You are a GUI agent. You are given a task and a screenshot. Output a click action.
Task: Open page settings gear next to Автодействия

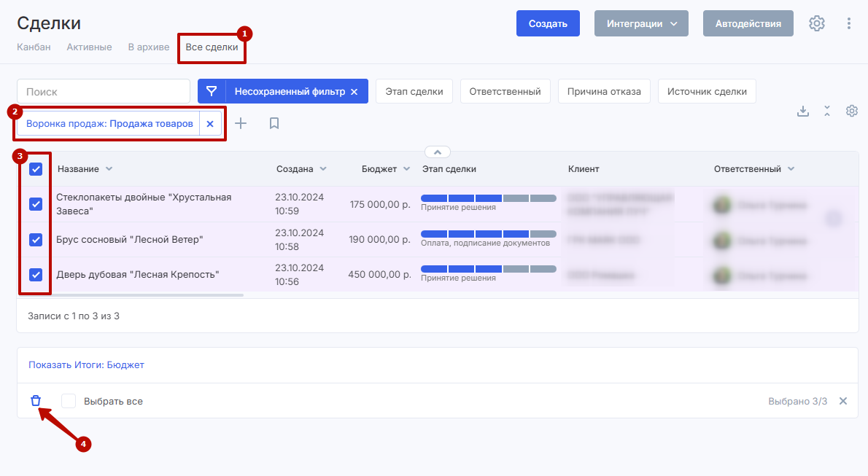tap(817, 23)
